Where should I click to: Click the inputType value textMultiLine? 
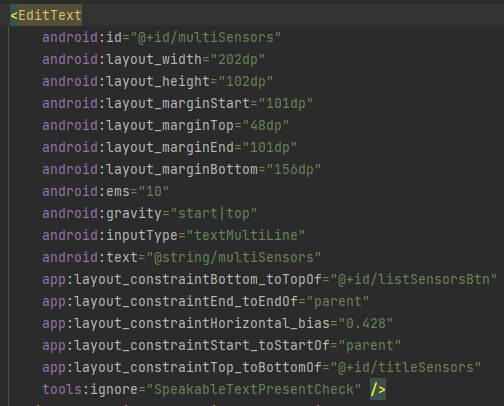coord(246,235)
